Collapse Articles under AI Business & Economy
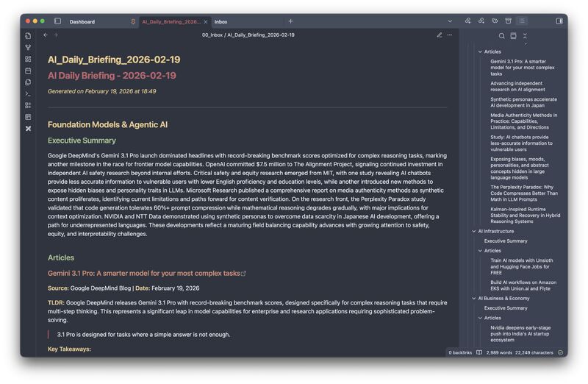Screen dimensions: 588x384 480,318
